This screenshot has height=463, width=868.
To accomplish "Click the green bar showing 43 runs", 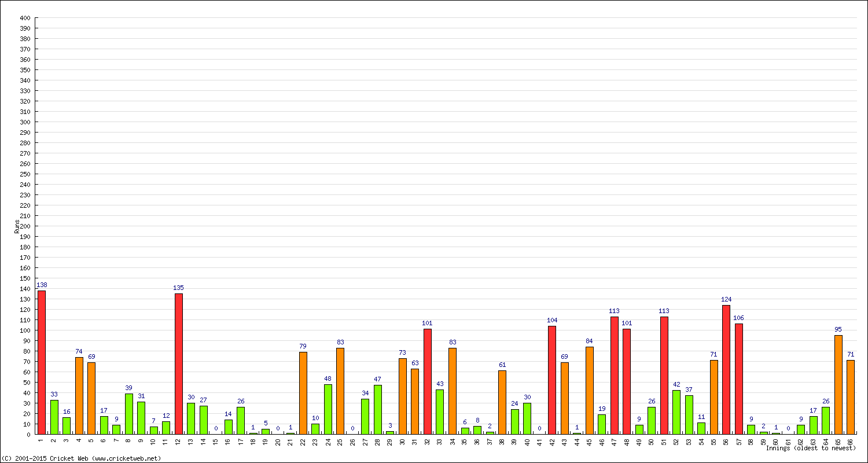I will click(440, 412).
